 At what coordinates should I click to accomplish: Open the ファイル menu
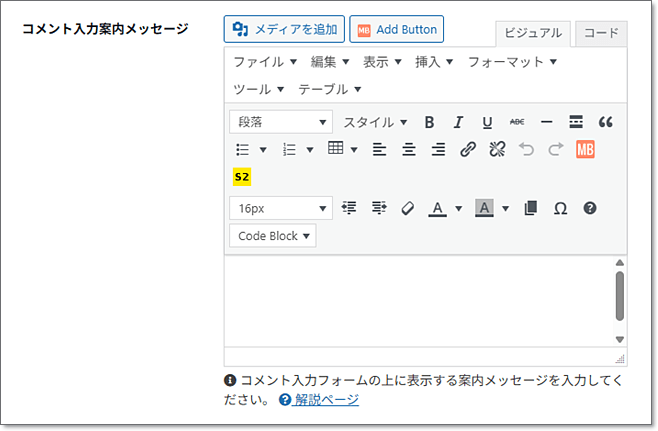265,62
